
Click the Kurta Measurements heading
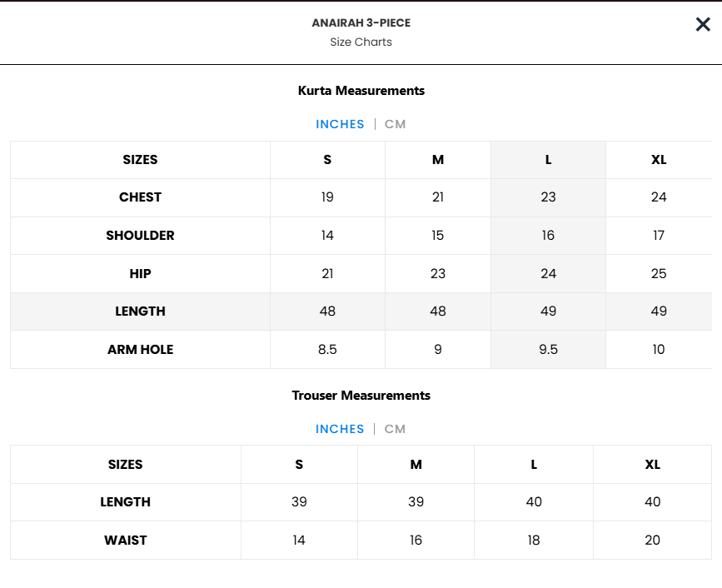(x=361, y=91)
